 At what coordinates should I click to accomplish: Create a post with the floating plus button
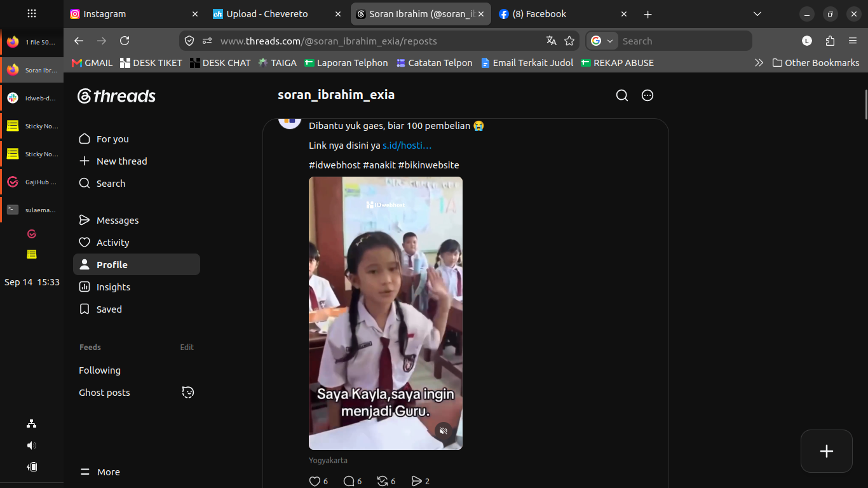(827, 451)
